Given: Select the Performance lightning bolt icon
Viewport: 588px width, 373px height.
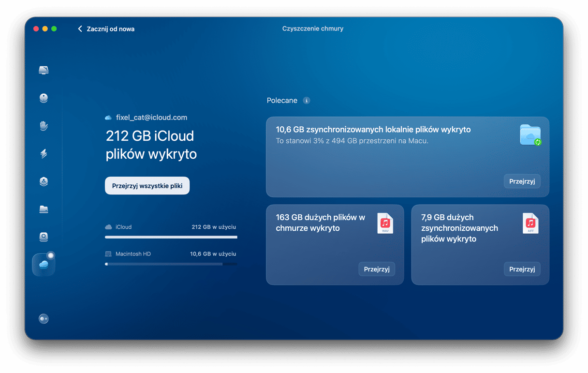Looking at the screenshot, I should (x=44, y=154).
